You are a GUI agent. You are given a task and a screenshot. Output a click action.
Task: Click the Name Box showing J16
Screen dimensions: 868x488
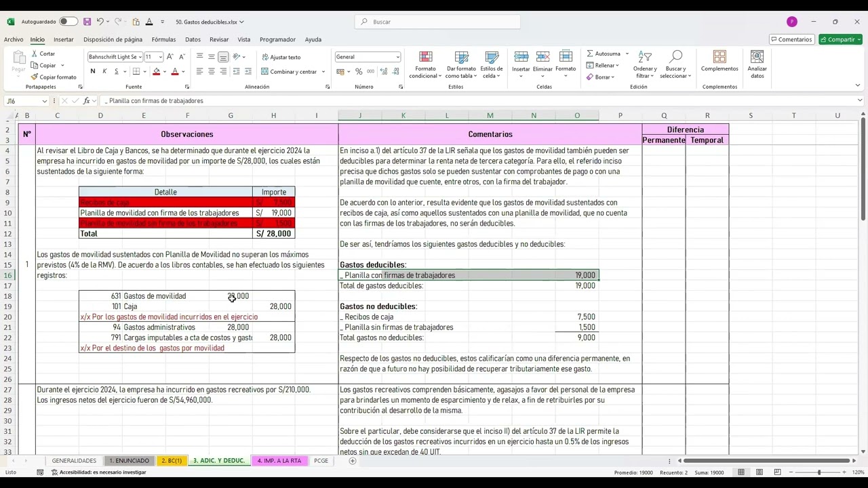pos(26,101)
